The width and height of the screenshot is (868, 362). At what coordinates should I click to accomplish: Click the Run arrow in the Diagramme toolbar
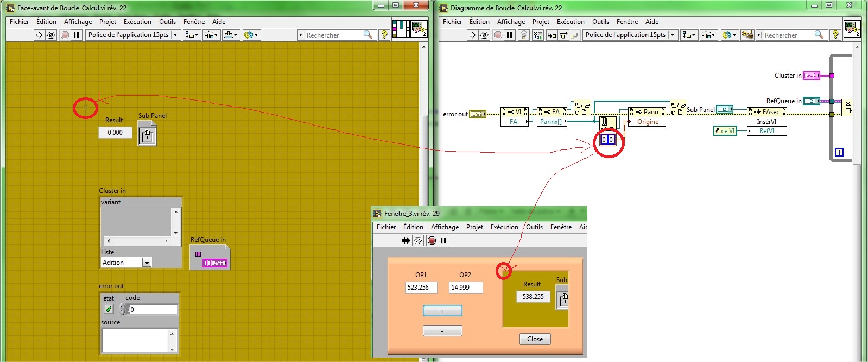pos(472,35)
